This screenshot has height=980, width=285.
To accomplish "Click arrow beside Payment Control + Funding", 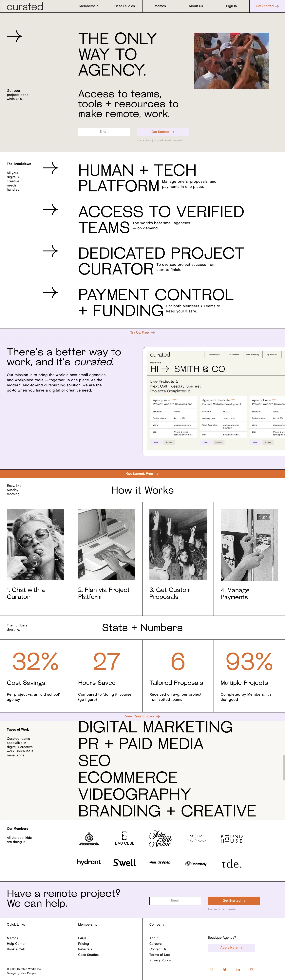I will pyautogui.click(x=50, y=292).
